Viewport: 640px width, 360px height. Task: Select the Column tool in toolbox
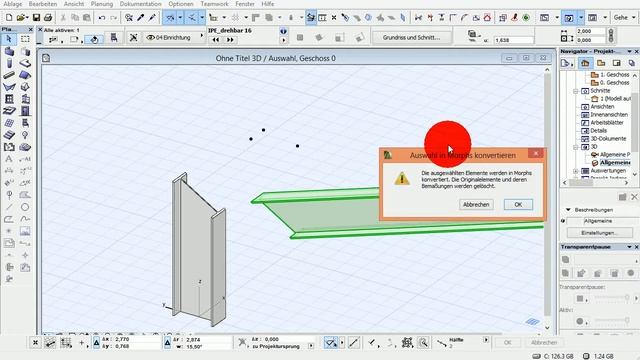(9, 63)
